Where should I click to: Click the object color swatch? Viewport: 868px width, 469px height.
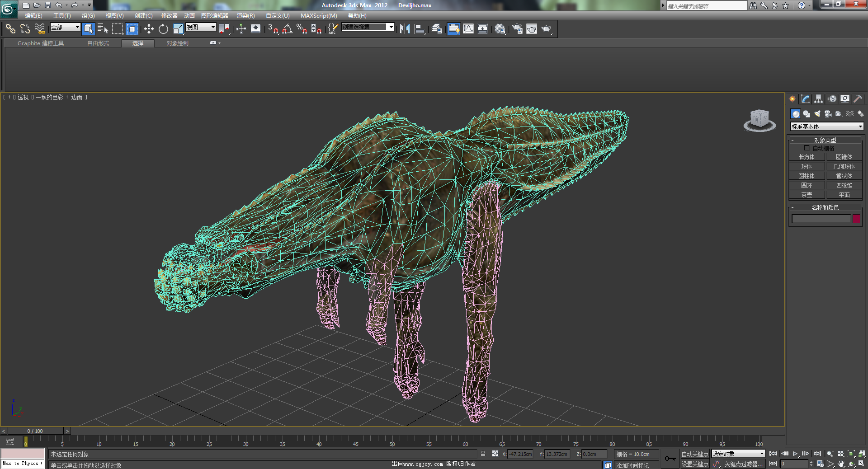[856, 219]
